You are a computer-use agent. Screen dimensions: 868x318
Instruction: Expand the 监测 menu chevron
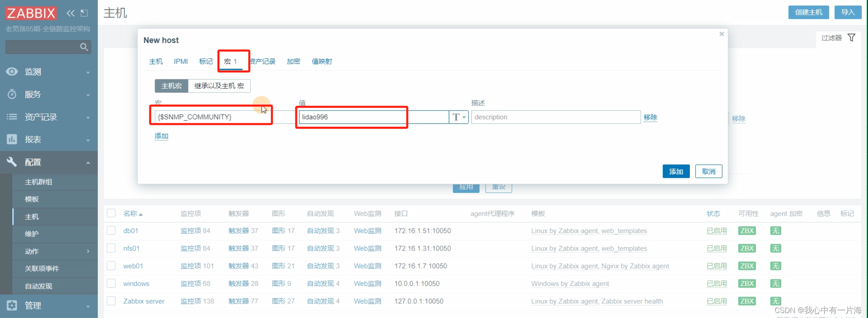point(88,72)
